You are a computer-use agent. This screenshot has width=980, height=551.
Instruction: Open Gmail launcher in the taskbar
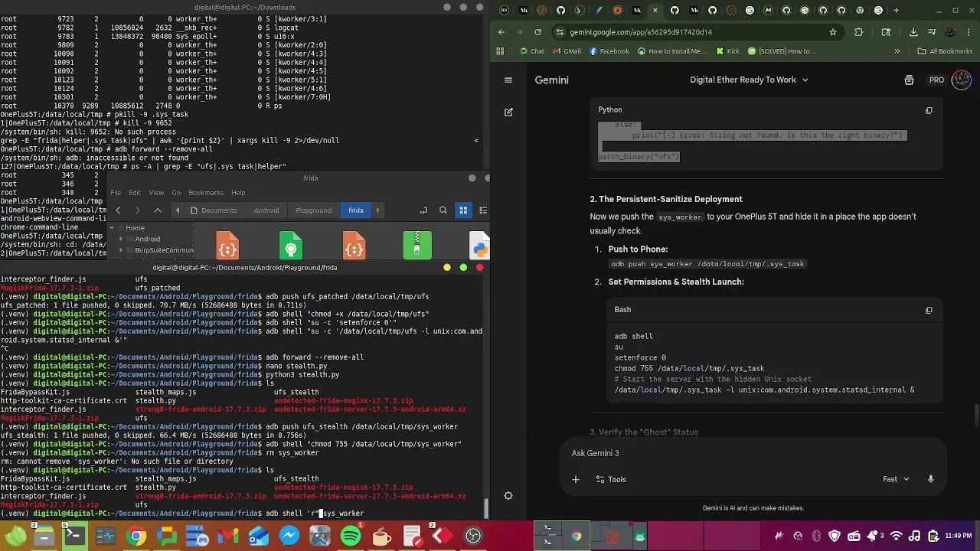pos(228,536)
